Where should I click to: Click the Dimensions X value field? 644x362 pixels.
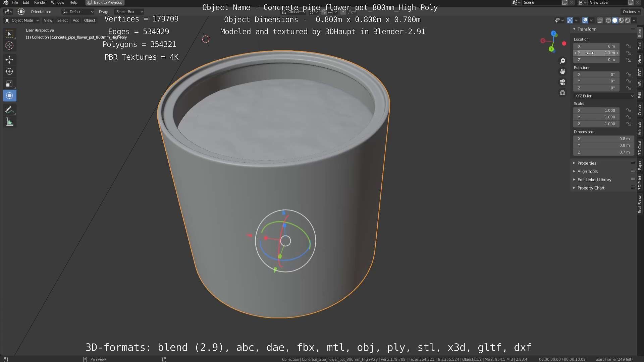[x=603, y=139]
